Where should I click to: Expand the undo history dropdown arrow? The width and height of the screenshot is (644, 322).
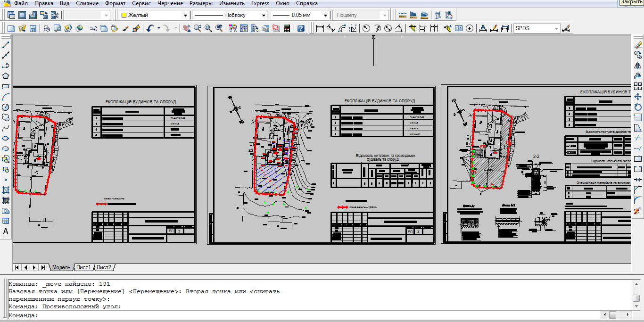(x=159, y=28)
